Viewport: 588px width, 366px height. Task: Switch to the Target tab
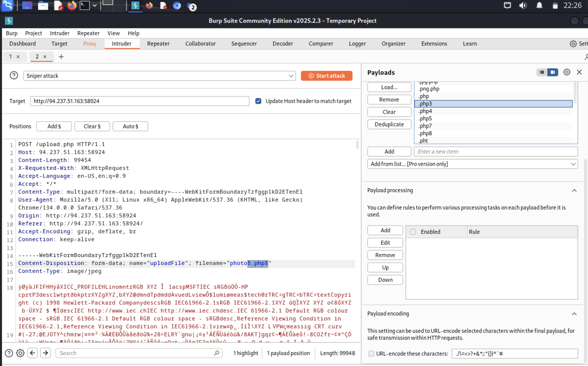point(59,44)
